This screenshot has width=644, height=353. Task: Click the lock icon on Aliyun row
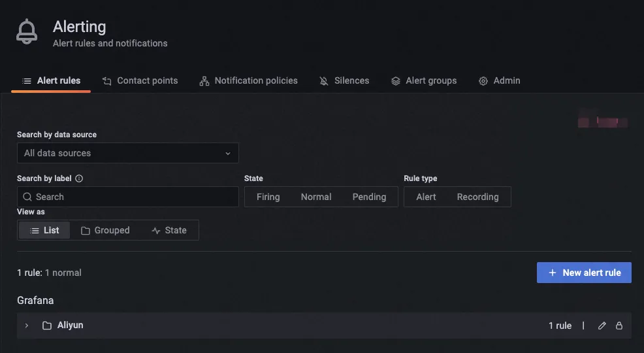(619, 326)
